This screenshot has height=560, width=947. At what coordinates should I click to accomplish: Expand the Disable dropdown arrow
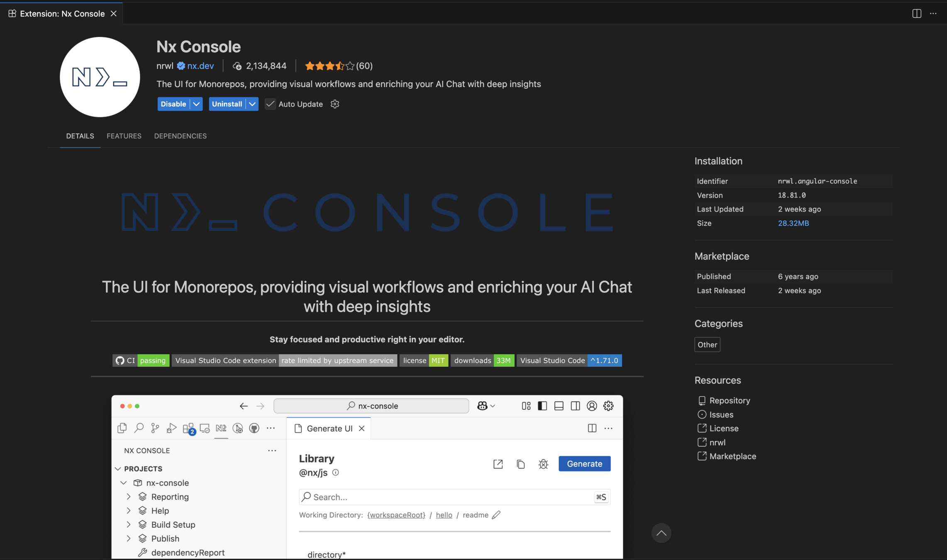click(196, 104)
